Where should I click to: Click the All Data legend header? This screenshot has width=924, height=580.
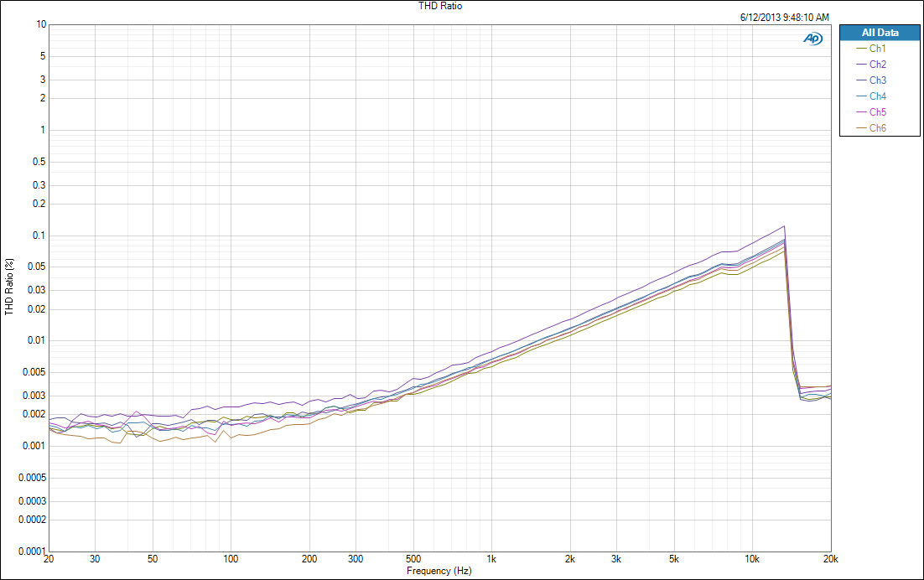(880, 33)
